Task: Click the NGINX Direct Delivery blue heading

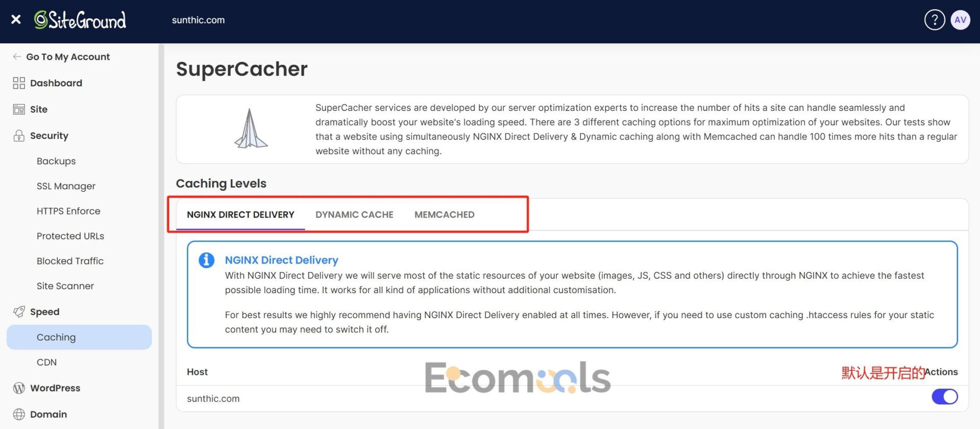Action: click(281, 260)
